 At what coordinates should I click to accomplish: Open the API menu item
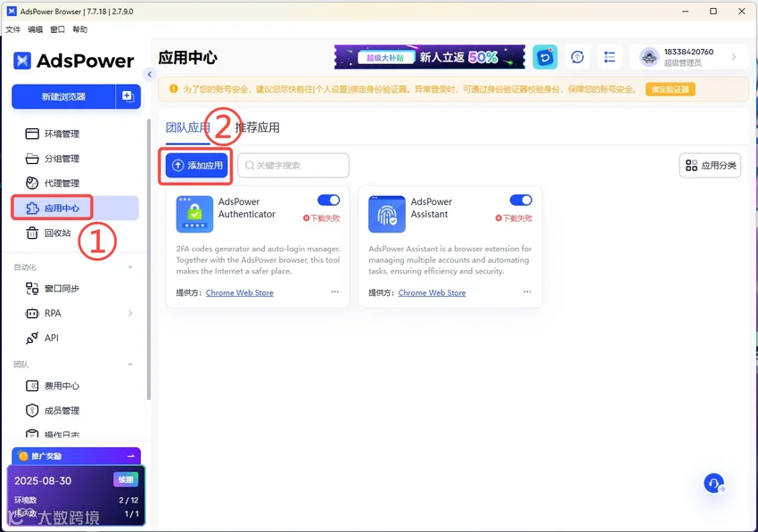[43, 338]
